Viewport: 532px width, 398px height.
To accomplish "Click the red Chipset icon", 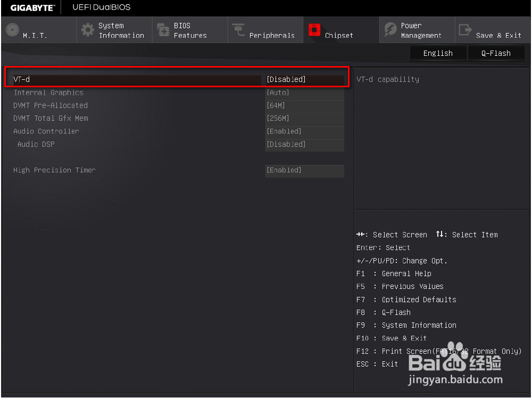I will click(314, 30).
